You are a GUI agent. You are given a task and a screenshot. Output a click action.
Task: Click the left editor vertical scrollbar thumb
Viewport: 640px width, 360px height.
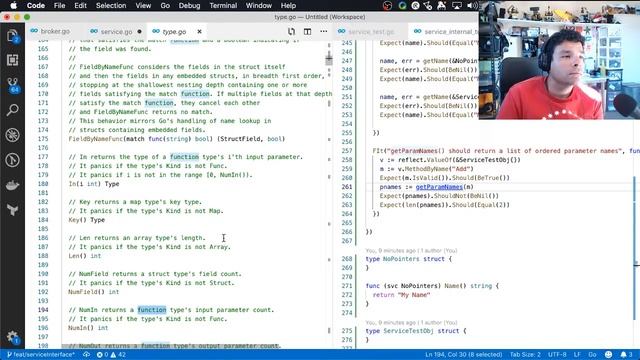tap(329, 60)
